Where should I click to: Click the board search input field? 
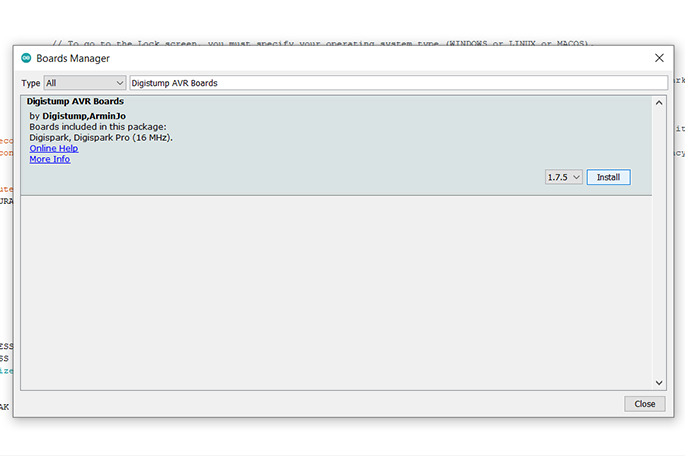tap(398, 83)
